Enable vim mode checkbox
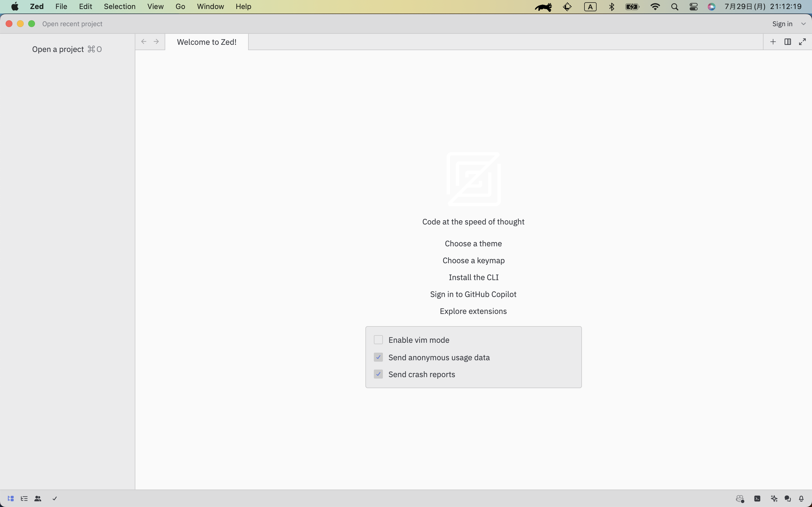Viewport: 812px width, 507px height. [378, 340]
